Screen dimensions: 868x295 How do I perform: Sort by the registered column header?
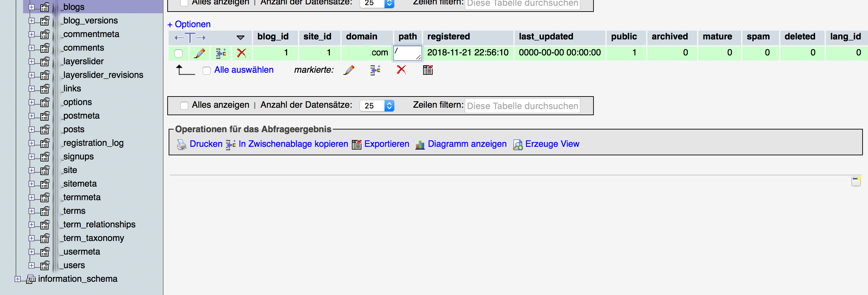tap(449, 37)
